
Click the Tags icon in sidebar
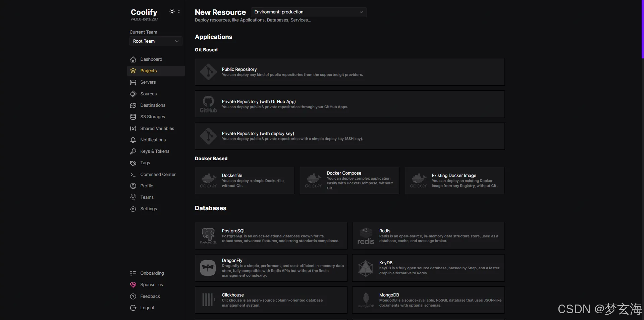pyautogui.click(x=133, y=163)
